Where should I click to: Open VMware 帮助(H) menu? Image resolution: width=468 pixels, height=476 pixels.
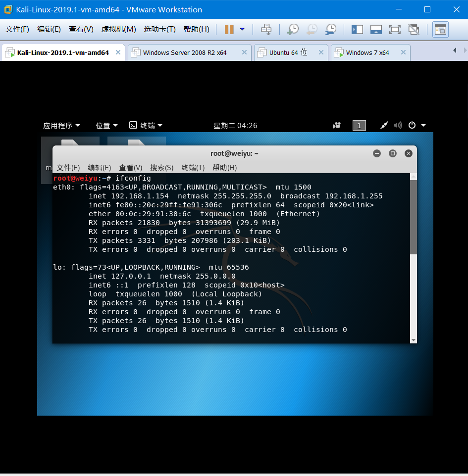[196, 29]
